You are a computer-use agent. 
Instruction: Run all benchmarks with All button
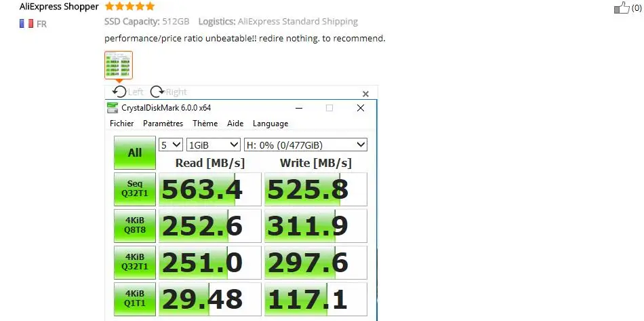click(135, 153)
